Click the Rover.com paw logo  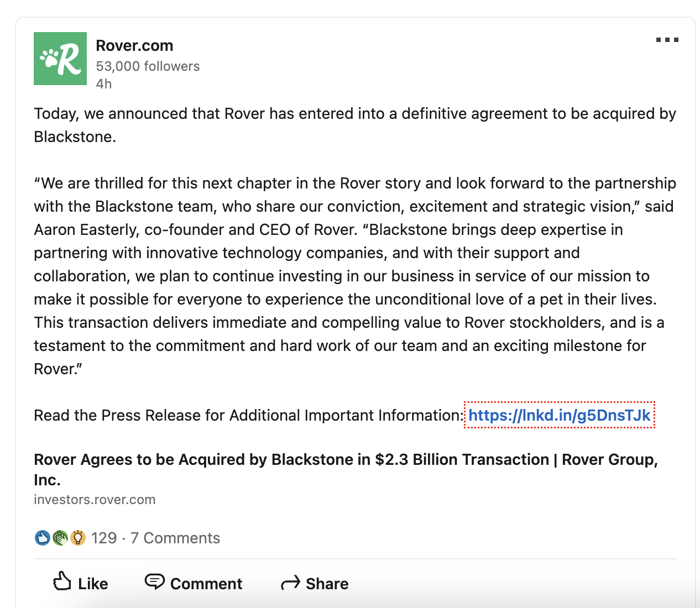60,59
